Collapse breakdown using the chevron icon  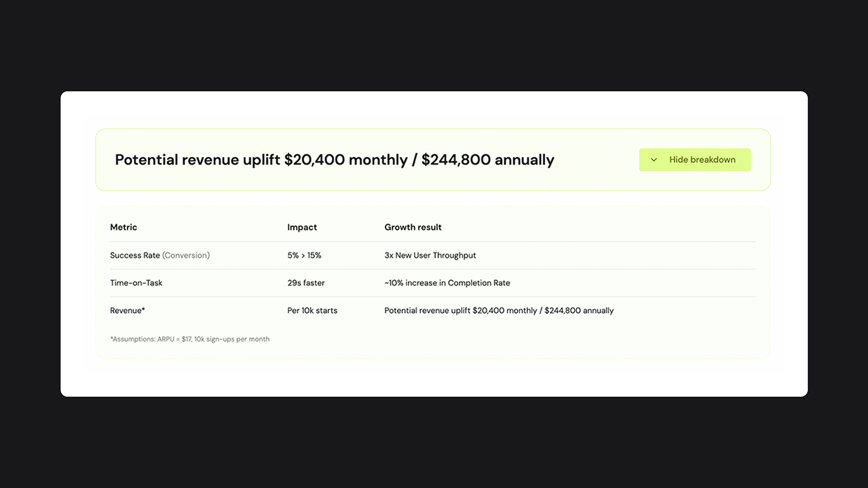point(654,160)
